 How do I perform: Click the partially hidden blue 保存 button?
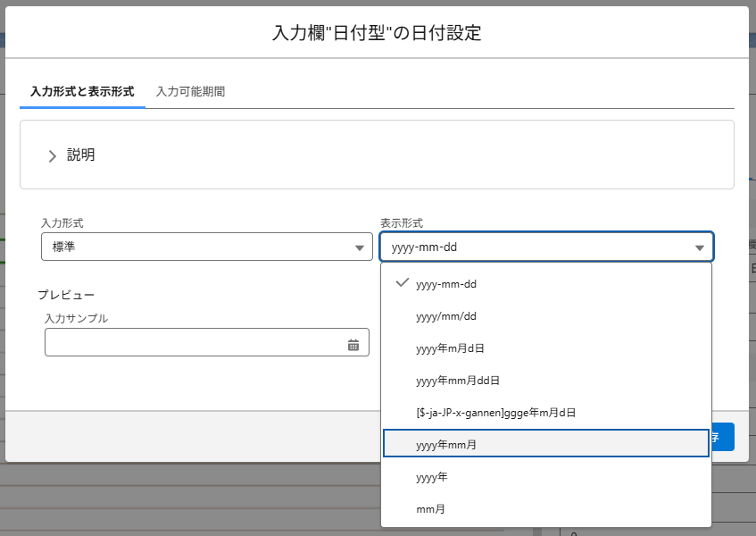tap(722, 437)
